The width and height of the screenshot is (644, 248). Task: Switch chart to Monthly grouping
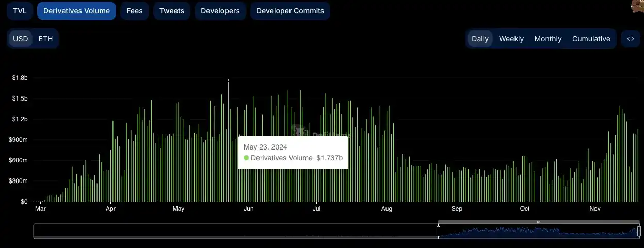[x=548, y=39]
